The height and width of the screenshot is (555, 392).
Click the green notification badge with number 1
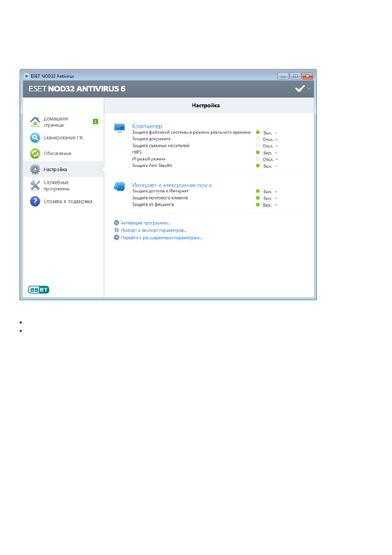[x=95, y=122]
